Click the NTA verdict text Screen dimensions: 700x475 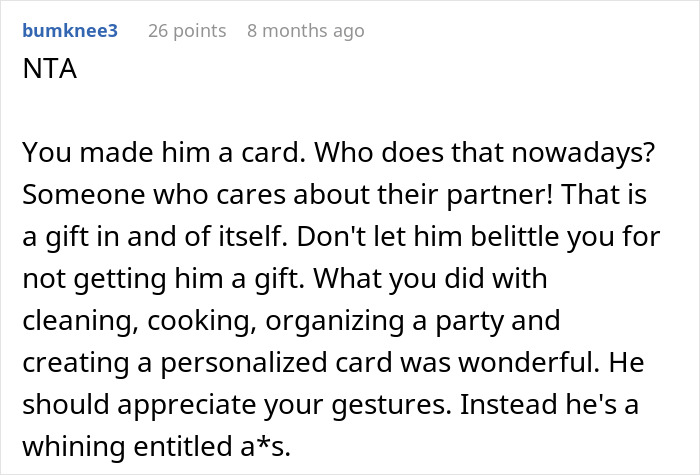[x=46, y=75]
